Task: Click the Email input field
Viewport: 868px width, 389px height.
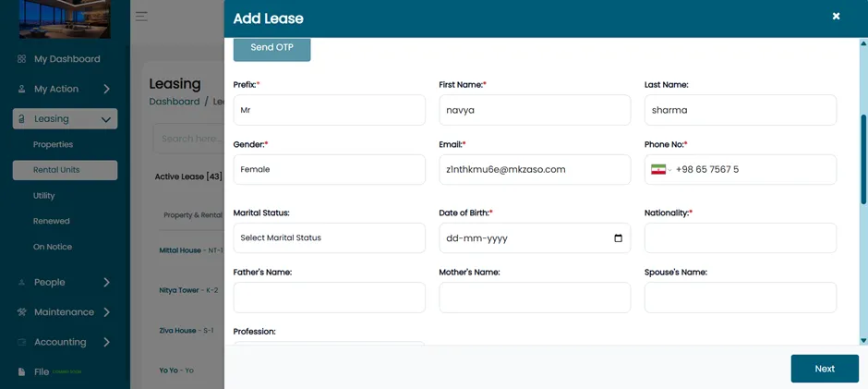Action: pos(535,170)
